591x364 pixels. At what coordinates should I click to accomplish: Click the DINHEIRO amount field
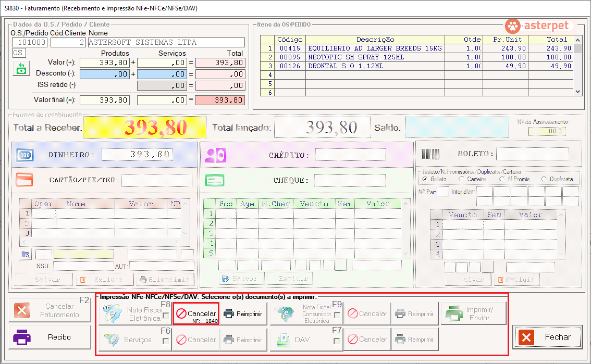coord(137,154)
